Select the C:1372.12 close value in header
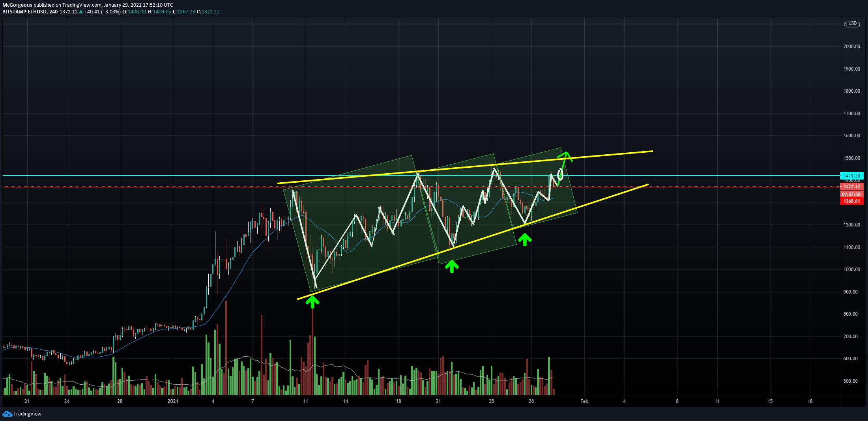The height and width of the screenshot is (421, 868). coord(208,12)
